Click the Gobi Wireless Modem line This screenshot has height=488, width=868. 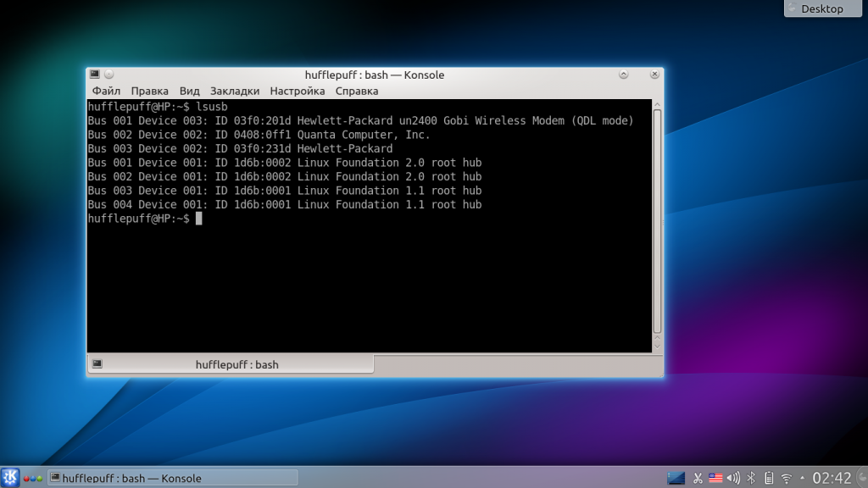[x=360, y=120]
